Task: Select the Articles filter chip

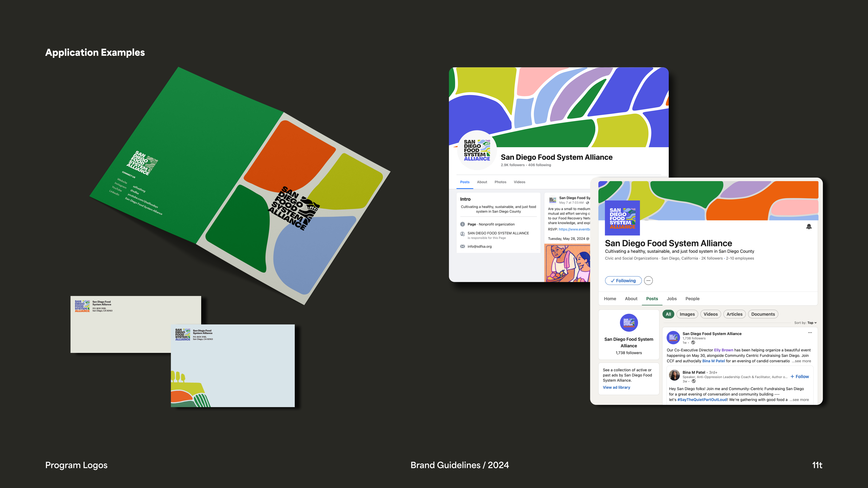Action: [x=734, y=314]
